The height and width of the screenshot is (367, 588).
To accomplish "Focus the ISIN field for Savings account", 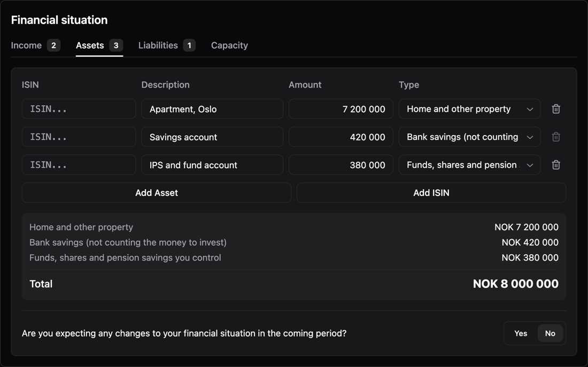I will click(79, 137).
